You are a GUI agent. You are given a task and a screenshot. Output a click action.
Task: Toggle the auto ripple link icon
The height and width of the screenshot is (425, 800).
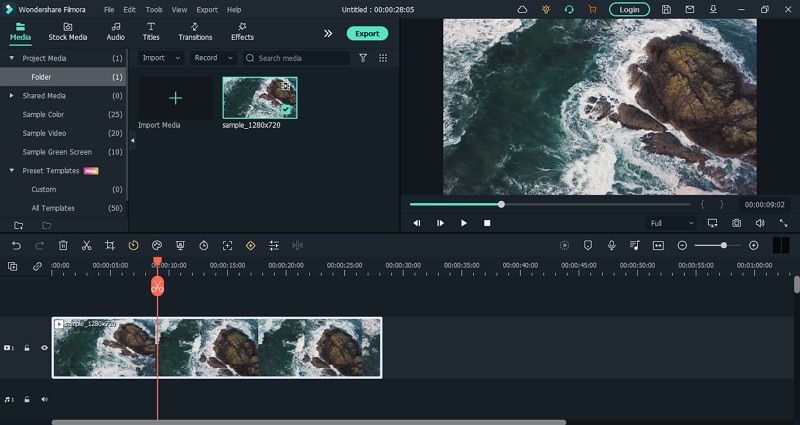point(37,266)
